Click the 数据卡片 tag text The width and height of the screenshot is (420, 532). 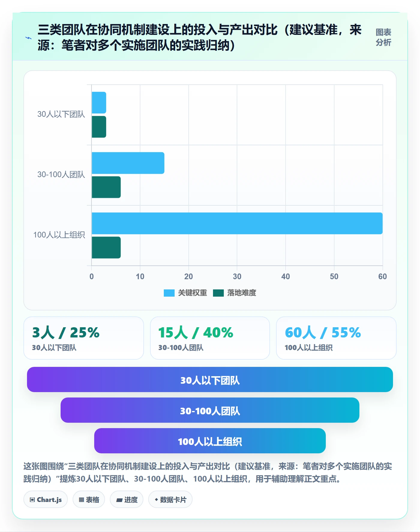[x=173, y=500]
